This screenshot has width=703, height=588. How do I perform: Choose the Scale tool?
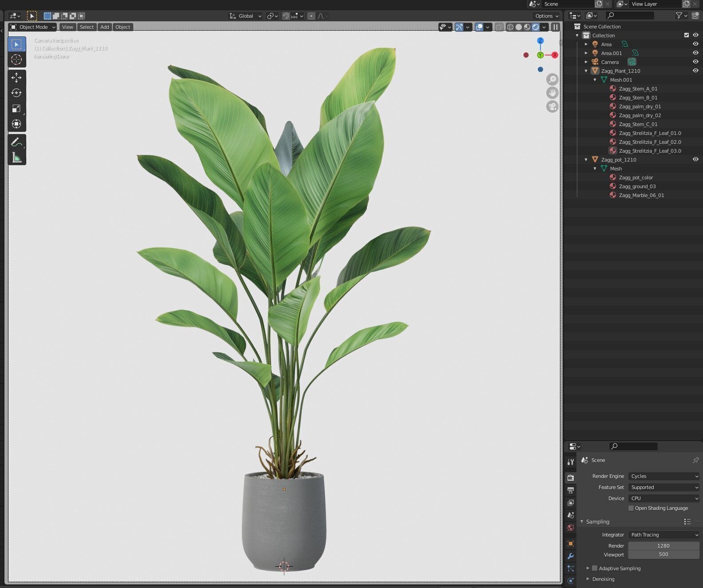16,108
